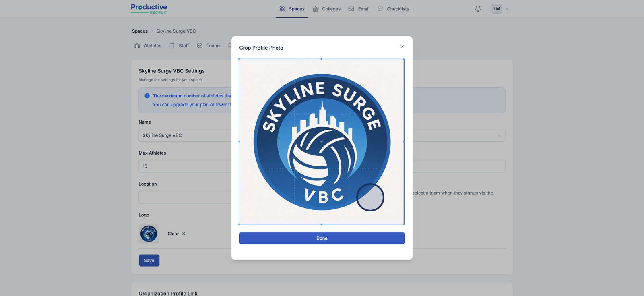Switch to the Teams tab

[x=208, y=46]
